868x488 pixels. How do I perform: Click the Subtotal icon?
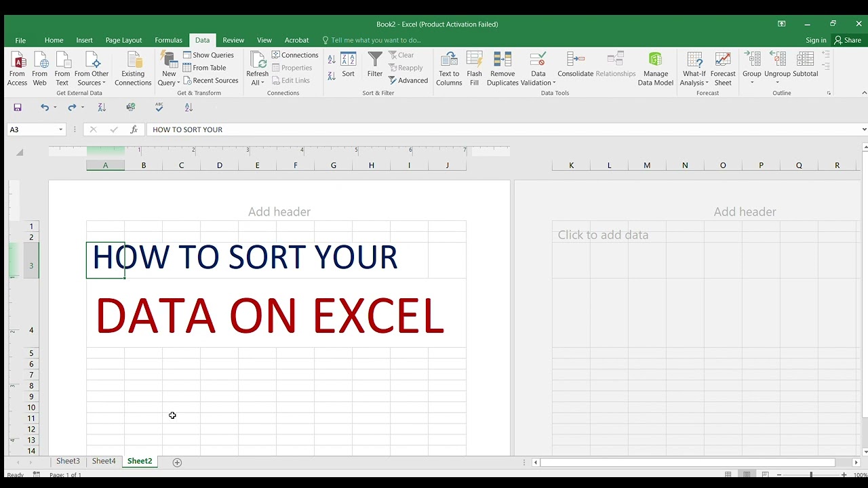[806, 65]
